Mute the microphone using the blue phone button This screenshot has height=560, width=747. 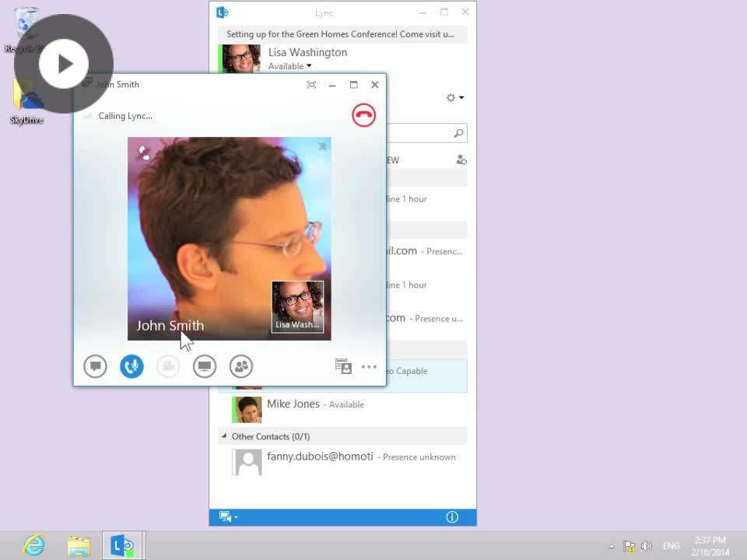tap(132, 366)
